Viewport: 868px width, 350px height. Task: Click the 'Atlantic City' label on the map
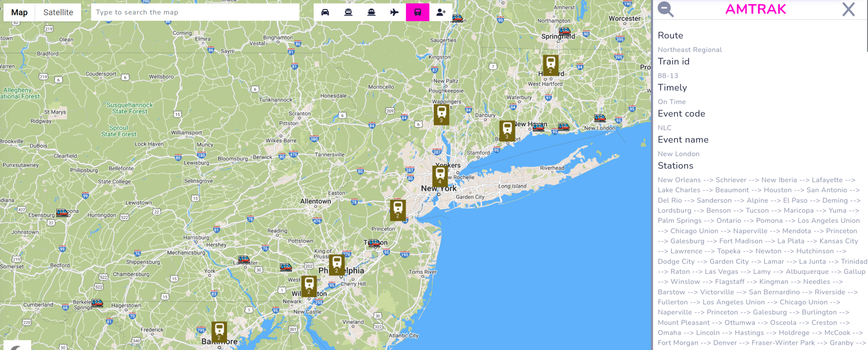click(x=403, y=336)
